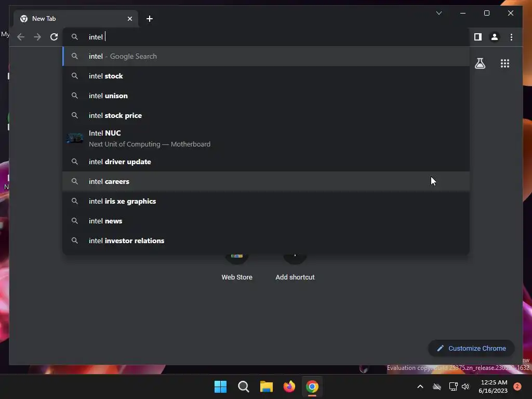Select the 'intel driver update' suggestion
The width and height of the screenshot is (532, 399).
click(266, 162)
